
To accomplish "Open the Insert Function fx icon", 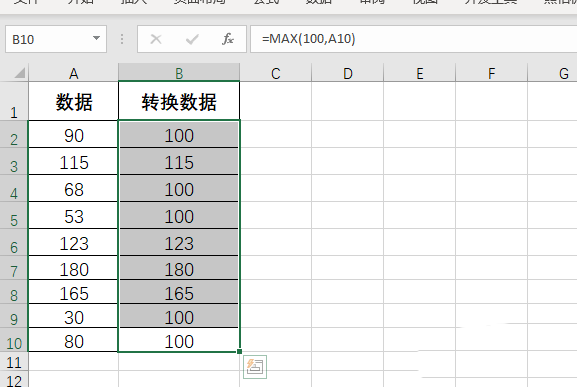I will pos(228,39).
